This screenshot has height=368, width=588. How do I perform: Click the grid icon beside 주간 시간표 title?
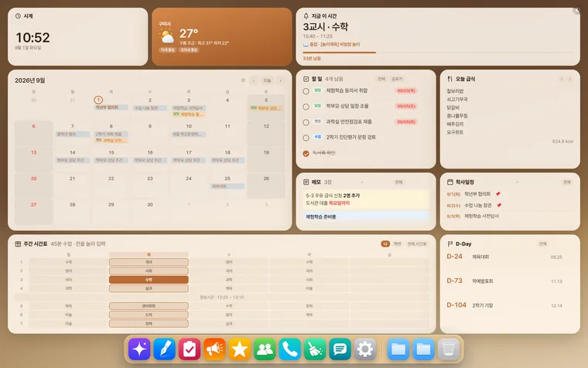[x=18, y=244]
